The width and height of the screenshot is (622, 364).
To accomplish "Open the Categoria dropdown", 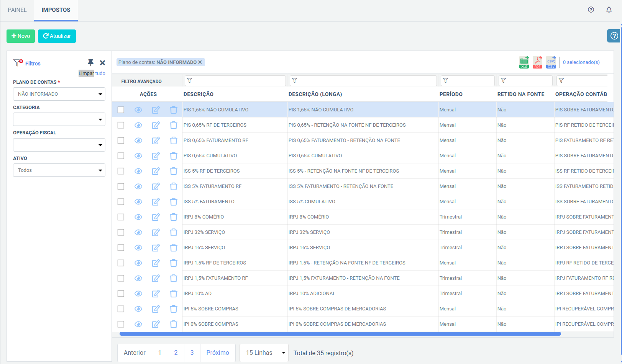I will (x=59, y=119).
